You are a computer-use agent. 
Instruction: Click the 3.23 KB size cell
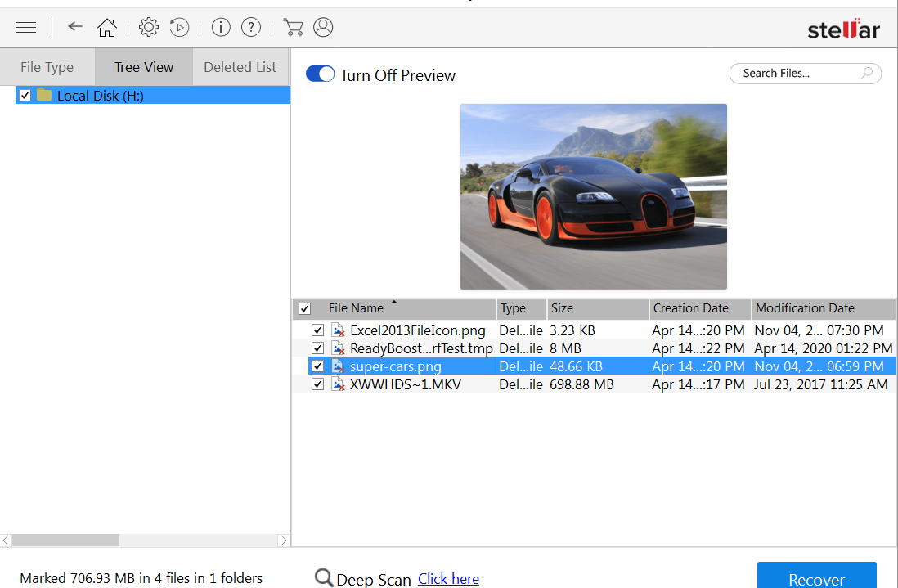click(572, 330)
